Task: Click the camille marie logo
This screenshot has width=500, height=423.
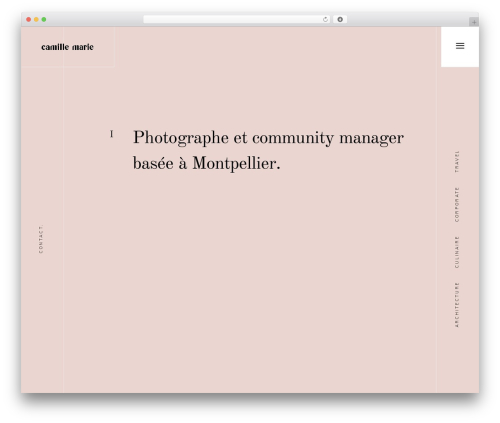Action: click(x=67, y=47)
